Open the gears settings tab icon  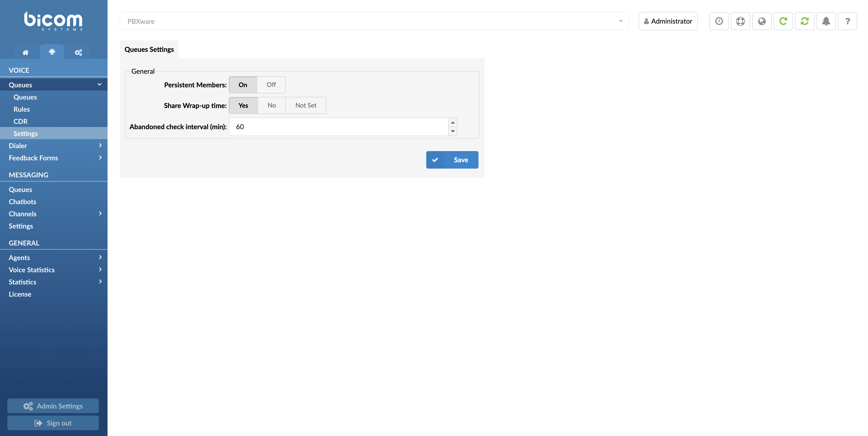click(x=78, y=52)
